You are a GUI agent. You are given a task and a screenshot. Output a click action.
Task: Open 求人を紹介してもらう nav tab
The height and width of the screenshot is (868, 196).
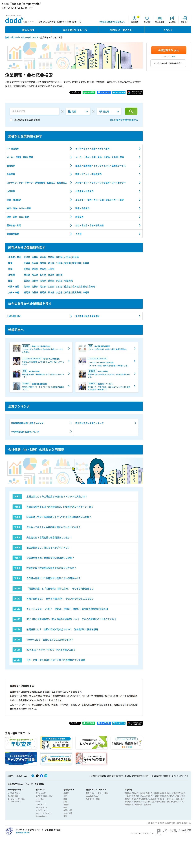(75, 30)
